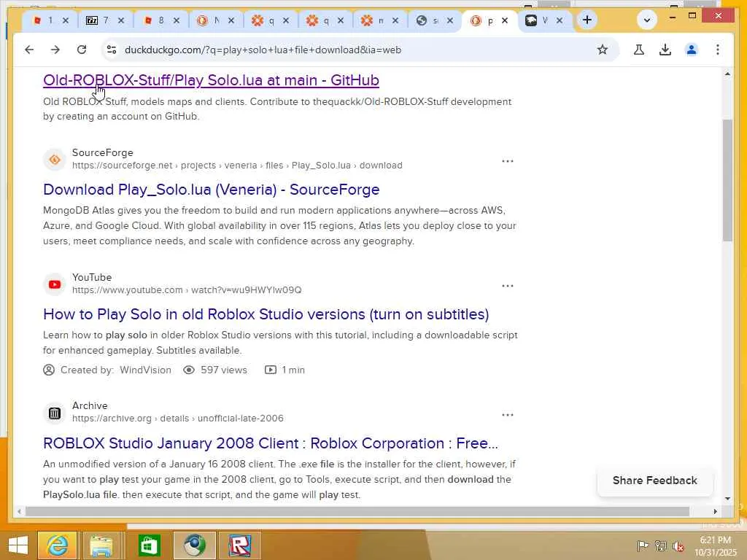Switch to the tab labeled 1
The height and width of the screenshot is (560, 747).
44,20
